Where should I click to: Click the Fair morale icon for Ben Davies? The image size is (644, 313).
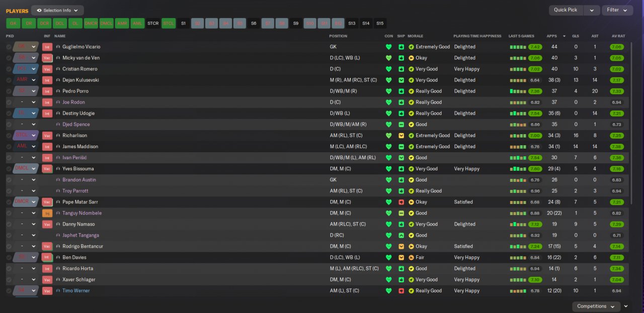411,257
